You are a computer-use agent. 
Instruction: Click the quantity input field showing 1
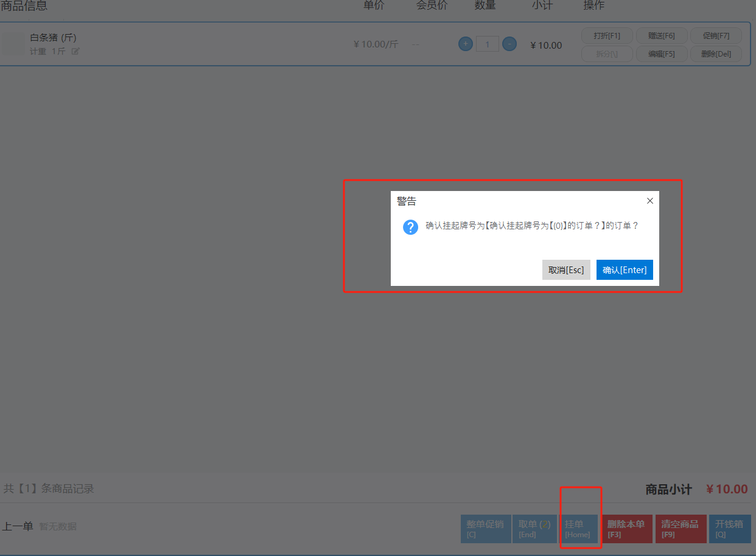pyautogui.click(x=488, y=44)
